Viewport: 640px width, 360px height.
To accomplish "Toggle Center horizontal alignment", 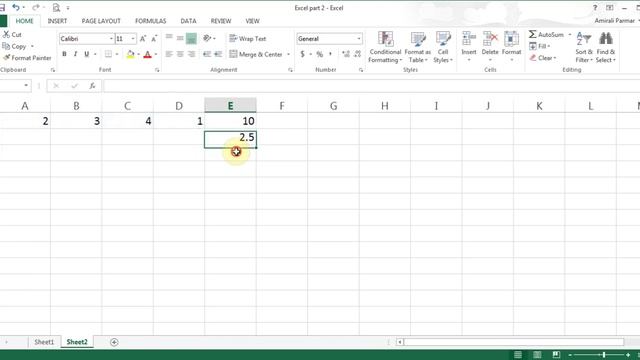I will 180,54.
